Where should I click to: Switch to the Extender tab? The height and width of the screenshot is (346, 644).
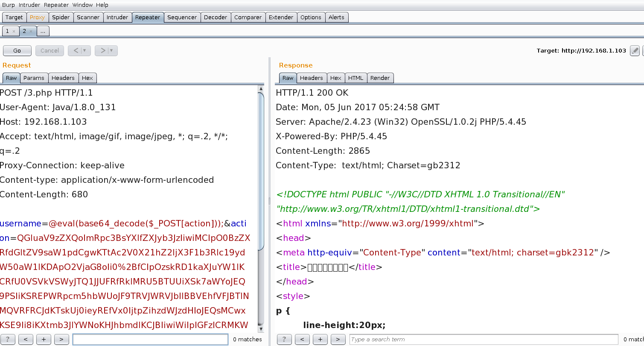coord(281,18)
